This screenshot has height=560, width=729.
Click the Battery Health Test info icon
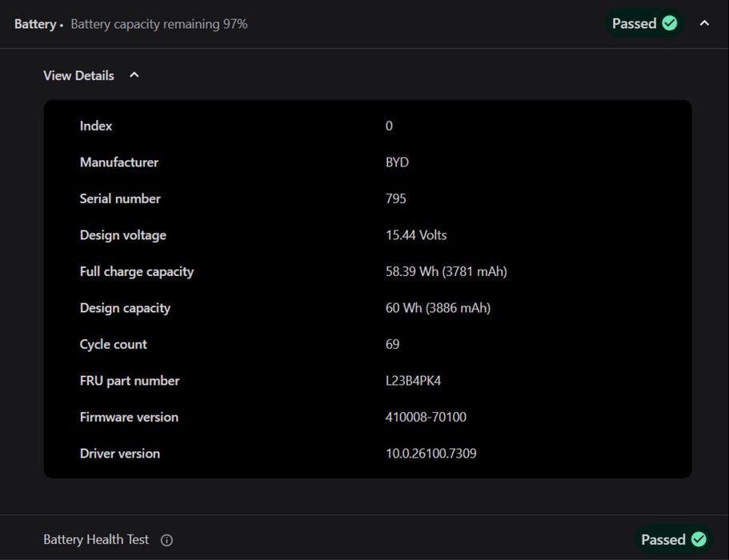point(166,540)
